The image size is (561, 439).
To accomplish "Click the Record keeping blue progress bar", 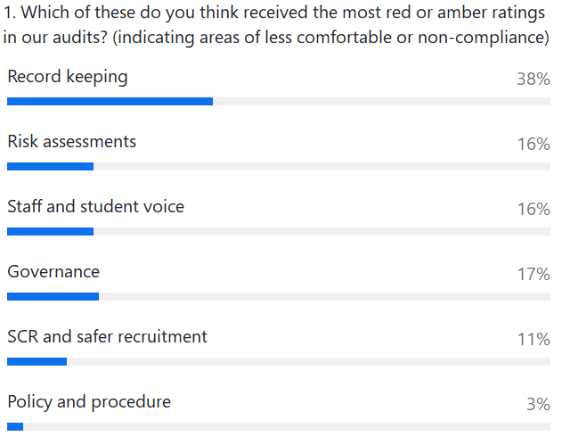I will pos(110,102).
